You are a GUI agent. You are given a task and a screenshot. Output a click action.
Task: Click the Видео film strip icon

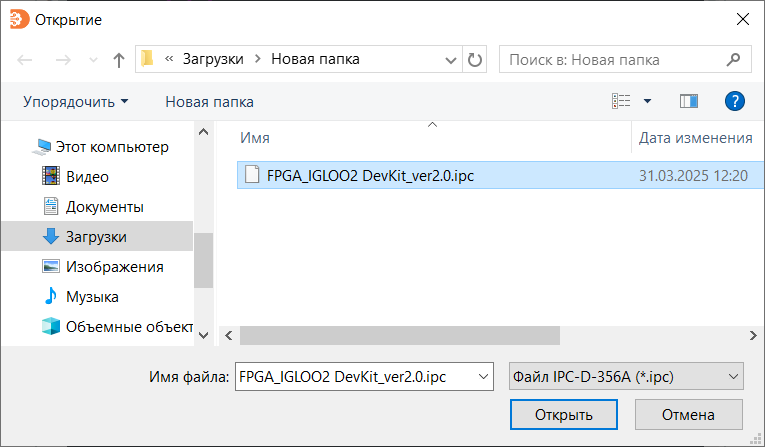tap(51, 176)
